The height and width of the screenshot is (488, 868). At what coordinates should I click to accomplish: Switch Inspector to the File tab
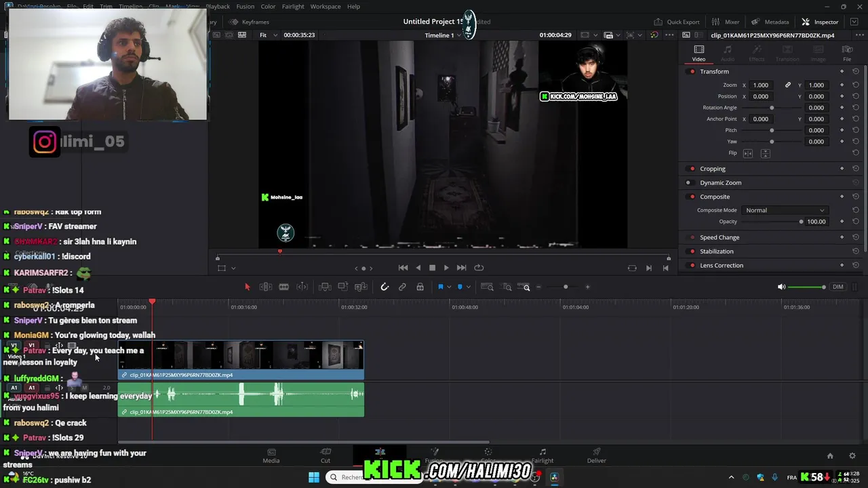[x=847, y=53]
